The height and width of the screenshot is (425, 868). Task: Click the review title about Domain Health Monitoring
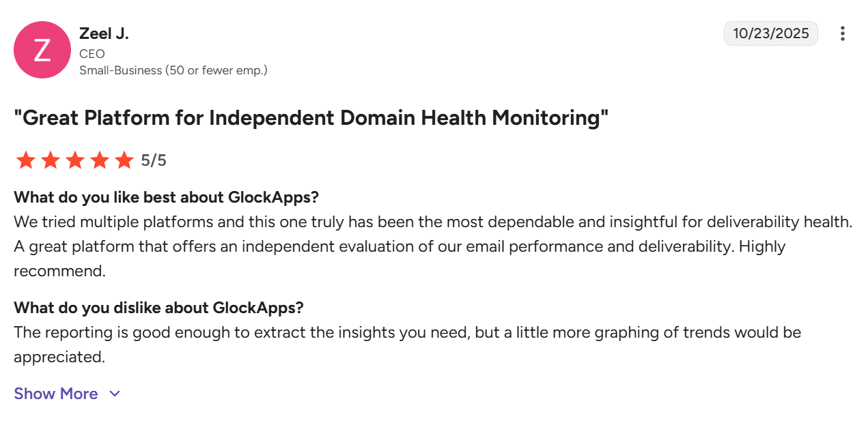(x=313, y=117)
